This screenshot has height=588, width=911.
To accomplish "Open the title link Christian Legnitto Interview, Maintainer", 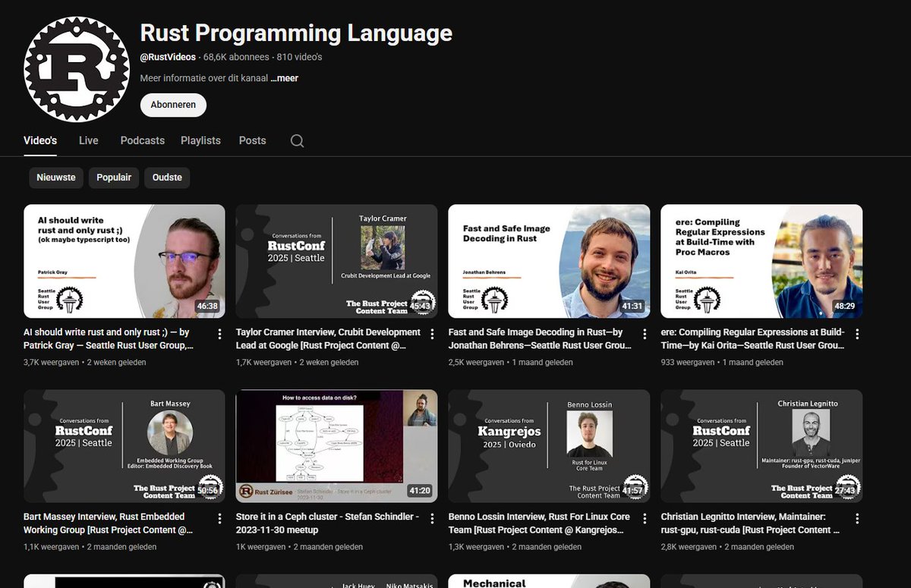I will pyautogui.click(x=751, y=523).
